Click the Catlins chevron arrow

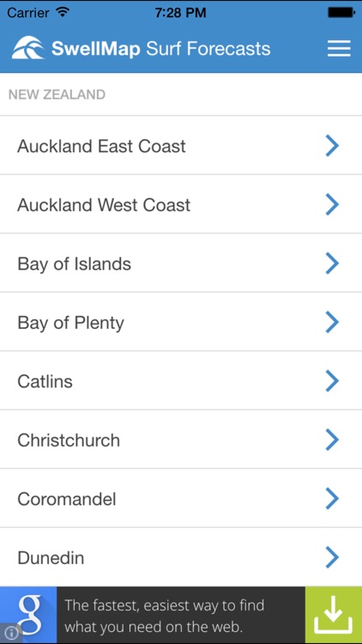click(x=332, y=380)
